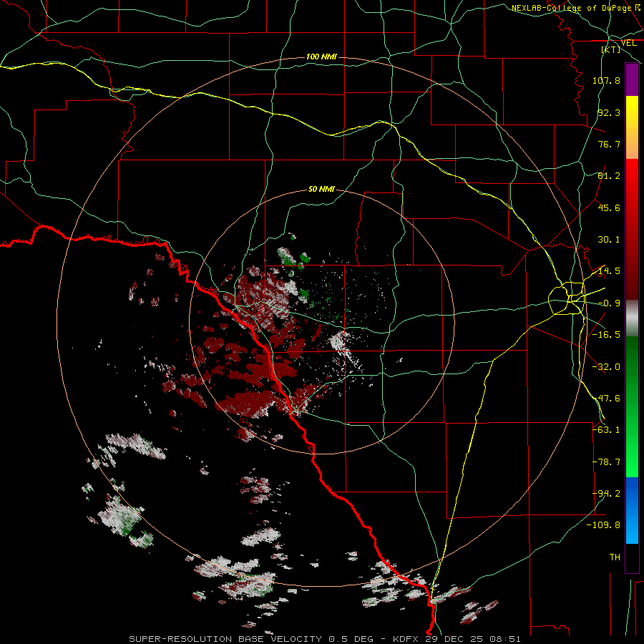Click the purple segment of velocity color bar
This screenshot has height=644, width=644.
click(632, 79)
